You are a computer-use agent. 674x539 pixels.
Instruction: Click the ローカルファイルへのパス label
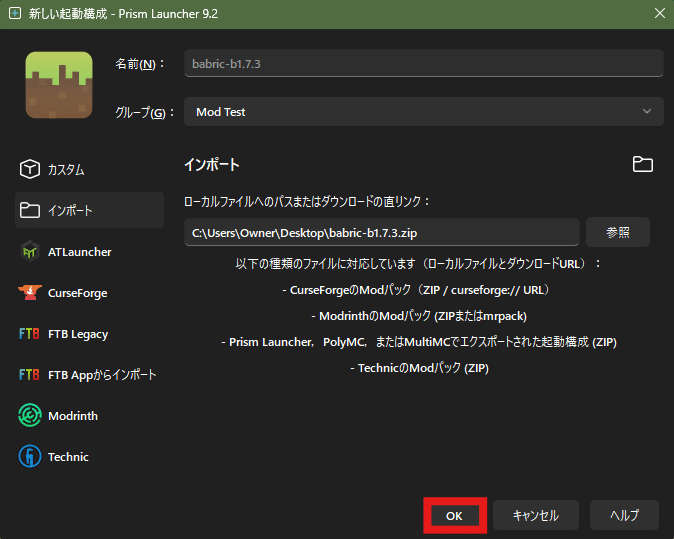click(306, 201)
